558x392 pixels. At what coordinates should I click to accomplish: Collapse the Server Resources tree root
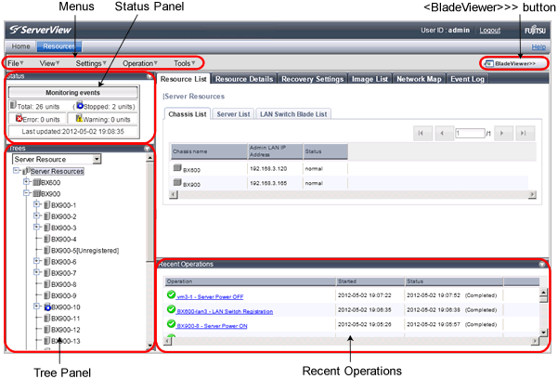pos(16,171)
